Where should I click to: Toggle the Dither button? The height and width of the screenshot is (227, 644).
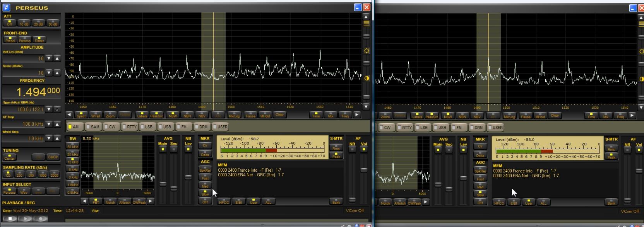(39, 39)
